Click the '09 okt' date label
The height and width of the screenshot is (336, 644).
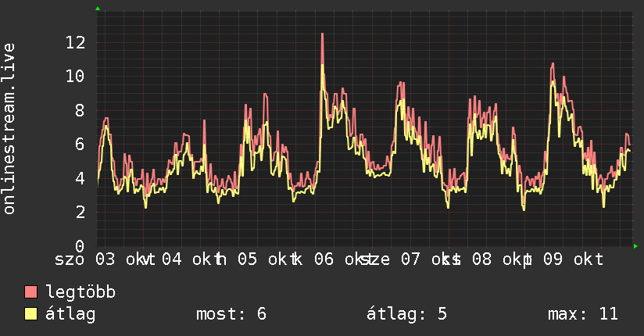574,259
